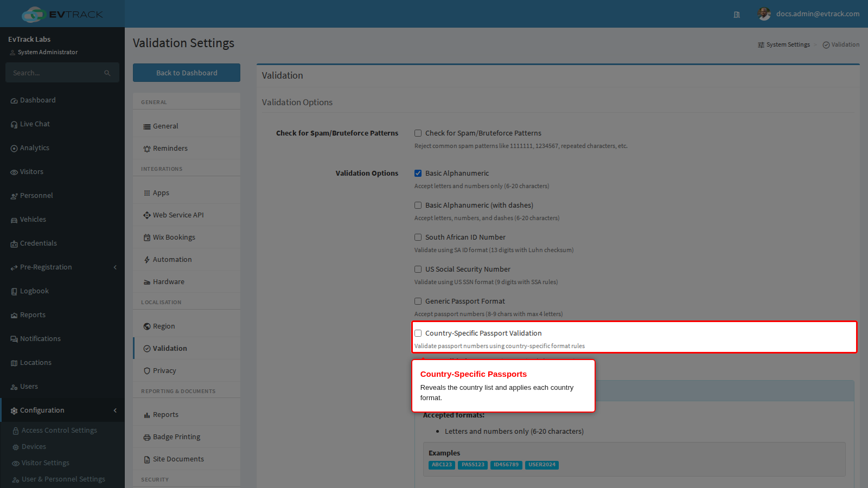Click the Region globe icon

click(x=146, y=326)
